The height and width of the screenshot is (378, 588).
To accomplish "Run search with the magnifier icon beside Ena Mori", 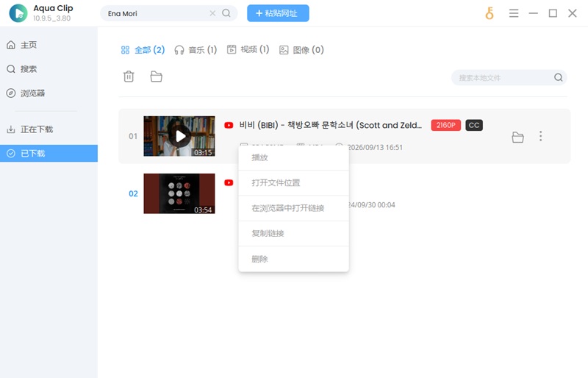I will [x=226, y=13].
